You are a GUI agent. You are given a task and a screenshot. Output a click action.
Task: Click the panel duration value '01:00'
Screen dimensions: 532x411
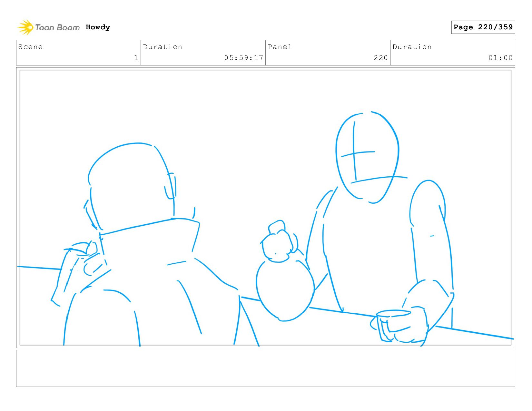pyautogui.click(x=500, y=58)
